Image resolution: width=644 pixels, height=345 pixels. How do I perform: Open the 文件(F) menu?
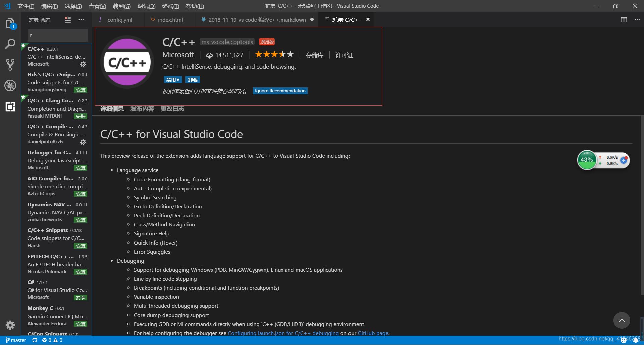[26, 6]
